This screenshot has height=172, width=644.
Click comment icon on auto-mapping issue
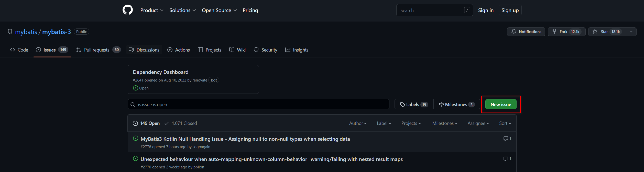[507, 159]
